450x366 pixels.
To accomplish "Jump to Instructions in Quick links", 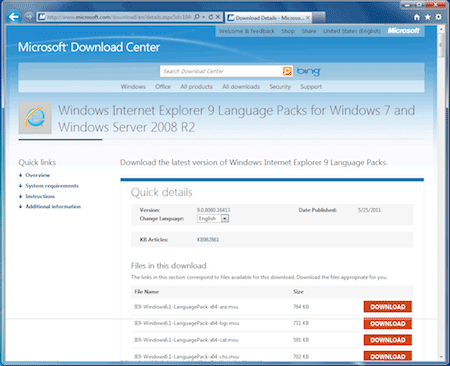I will coord(40,196).
